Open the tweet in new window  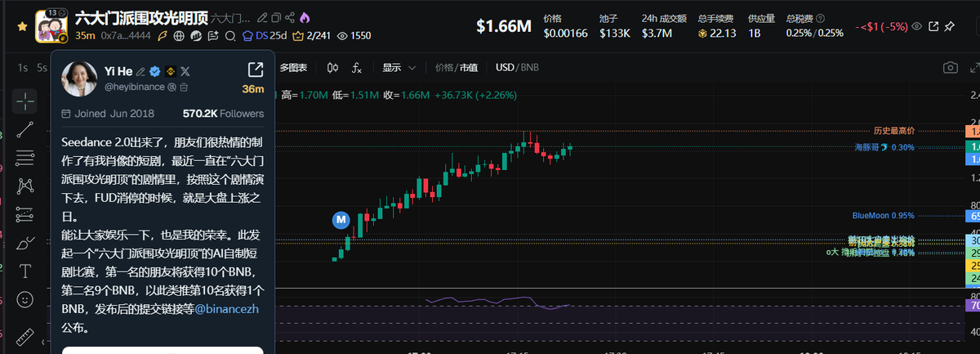[x=255, y=69]
